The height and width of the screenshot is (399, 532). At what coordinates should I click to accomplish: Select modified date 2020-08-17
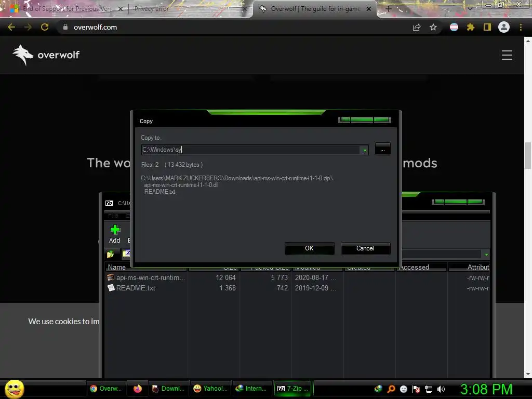(315, 277)
